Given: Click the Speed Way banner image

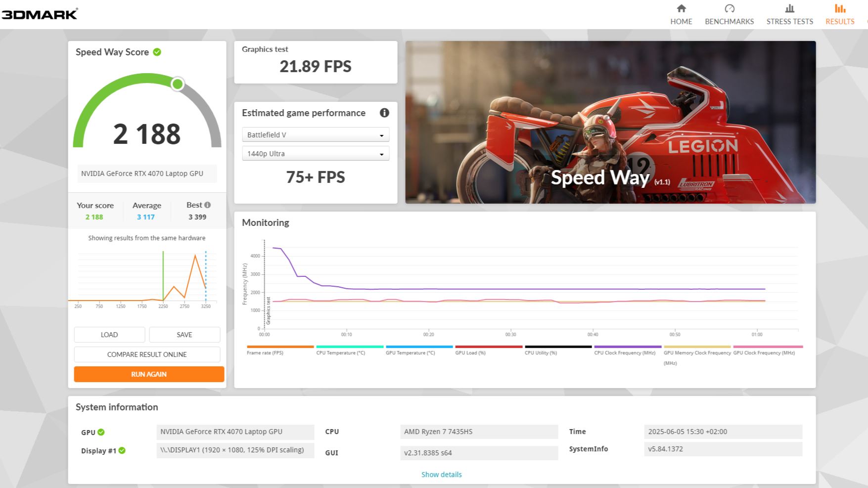Looking at the screenshot, I should [610, 122].
